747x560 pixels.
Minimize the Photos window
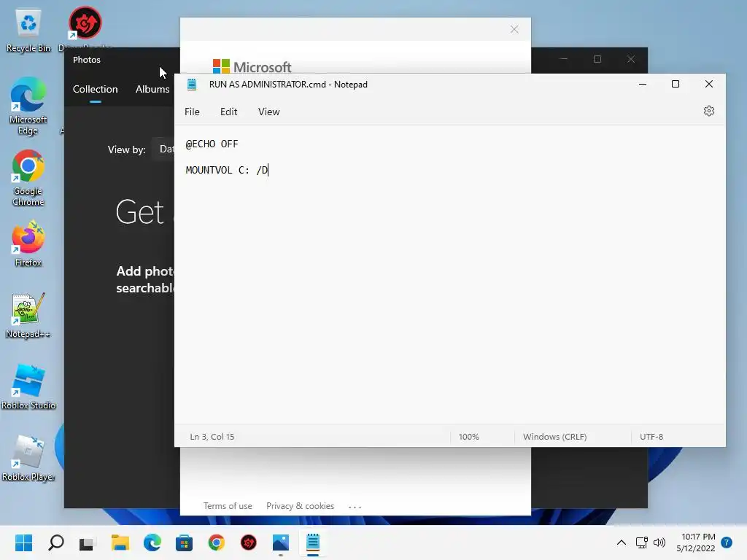[564, 59]
